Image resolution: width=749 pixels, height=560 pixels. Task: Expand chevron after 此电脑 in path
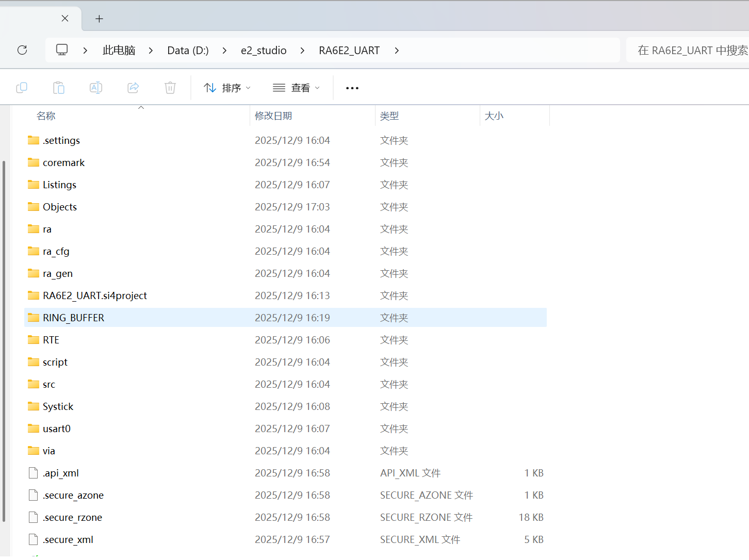(151, 51)
